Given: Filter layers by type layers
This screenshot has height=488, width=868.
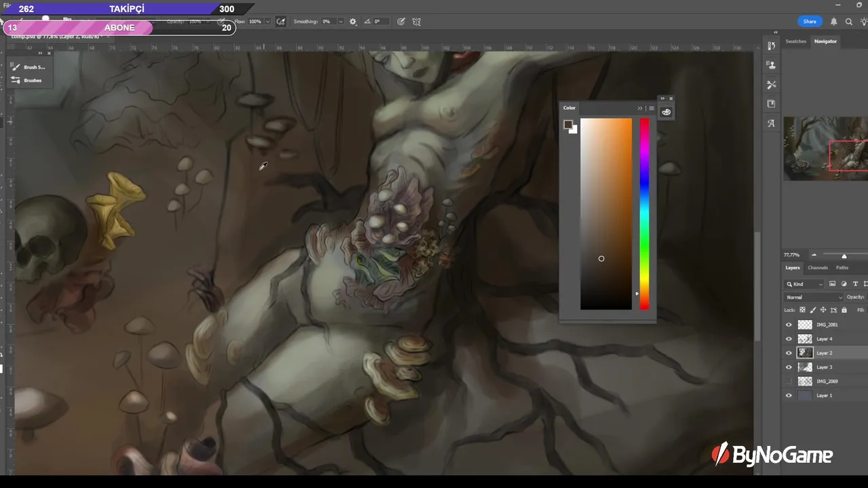Looking at the screenshot, I should 855,284.
